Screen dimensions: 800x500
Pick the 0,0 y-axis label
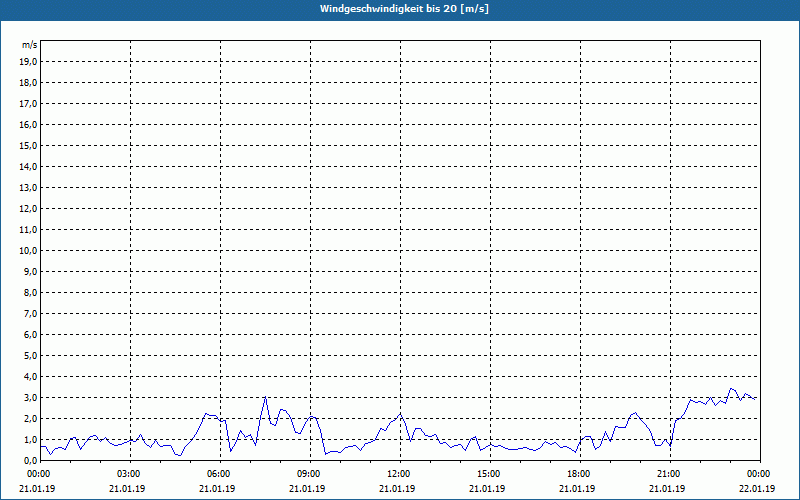pyautogui.click(x=31, y=461)
